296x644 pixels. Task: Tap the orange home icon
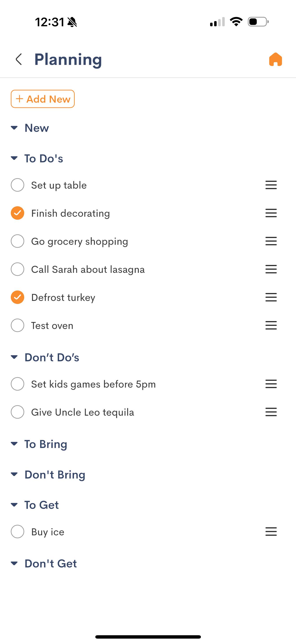tap(275, 60)
